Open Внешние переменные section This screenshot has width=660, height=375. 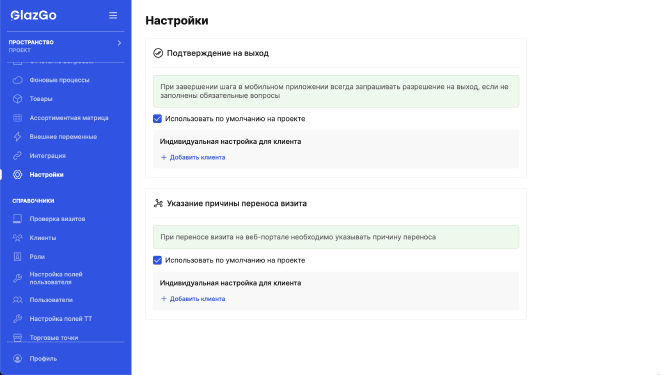(x=63, y=137)
